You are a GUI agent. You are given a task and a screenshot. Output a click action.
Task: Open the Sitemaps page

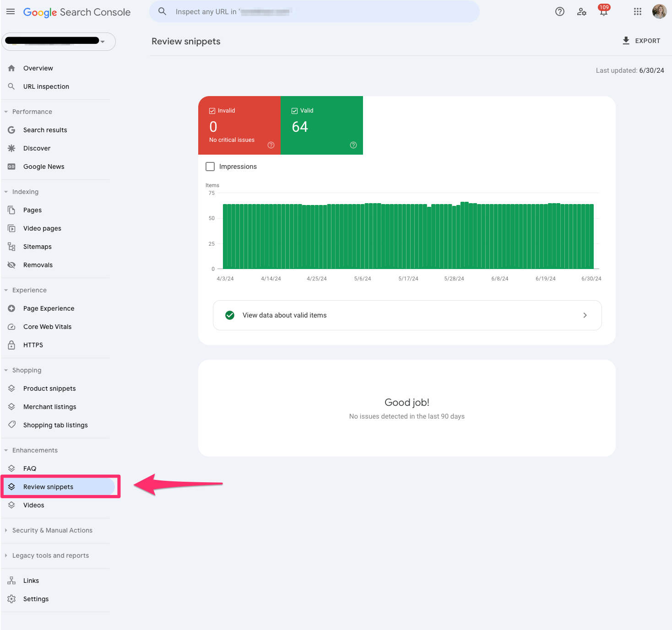(x=37, y=247)
